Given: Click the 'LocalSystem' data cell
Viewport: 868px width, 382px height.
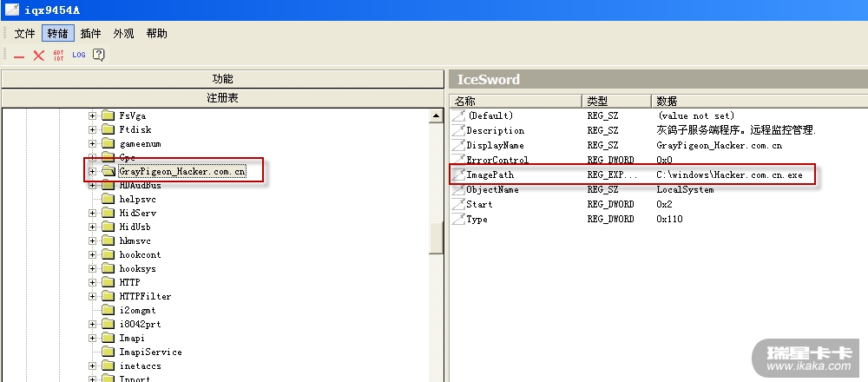Looking at the screenshot, I should 685,190.
